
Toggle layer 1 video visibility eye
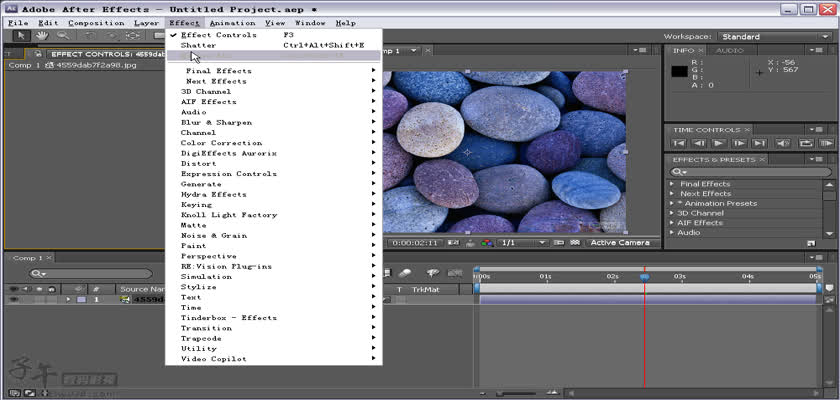click(13, 300)
